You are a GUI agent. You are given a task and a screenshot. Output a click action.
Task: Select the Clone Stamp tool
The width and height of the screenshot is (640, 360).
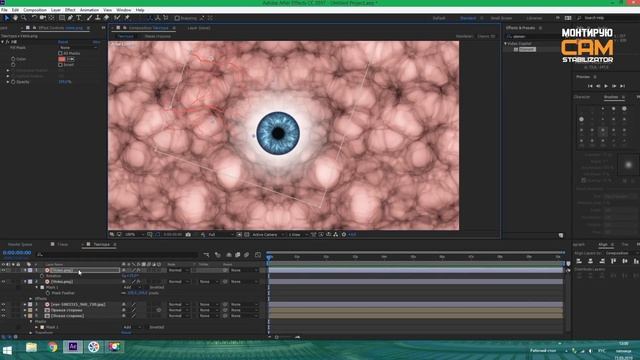(98, 18)
